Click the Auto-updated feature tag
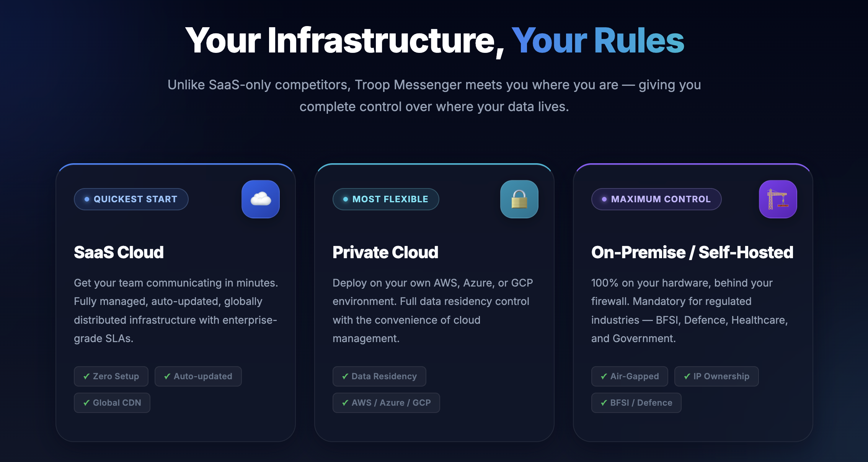 198,376
